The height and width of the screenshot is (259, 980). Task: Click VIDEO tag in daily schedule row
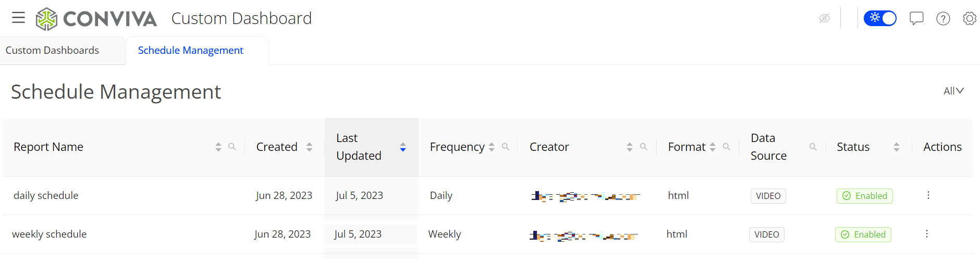pos(768,196)
